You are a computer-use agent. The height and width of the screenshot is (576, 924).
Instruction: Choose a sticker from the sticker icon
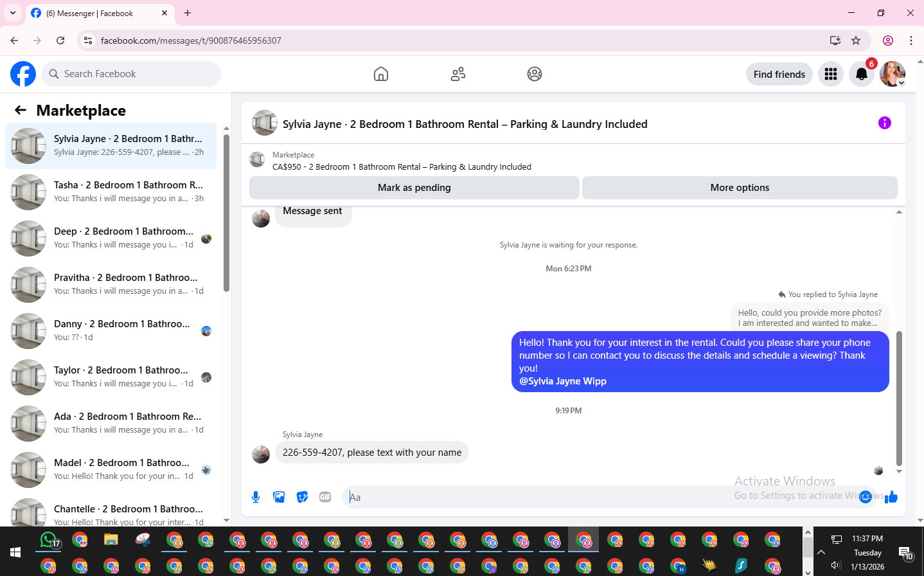pos(302,497)
